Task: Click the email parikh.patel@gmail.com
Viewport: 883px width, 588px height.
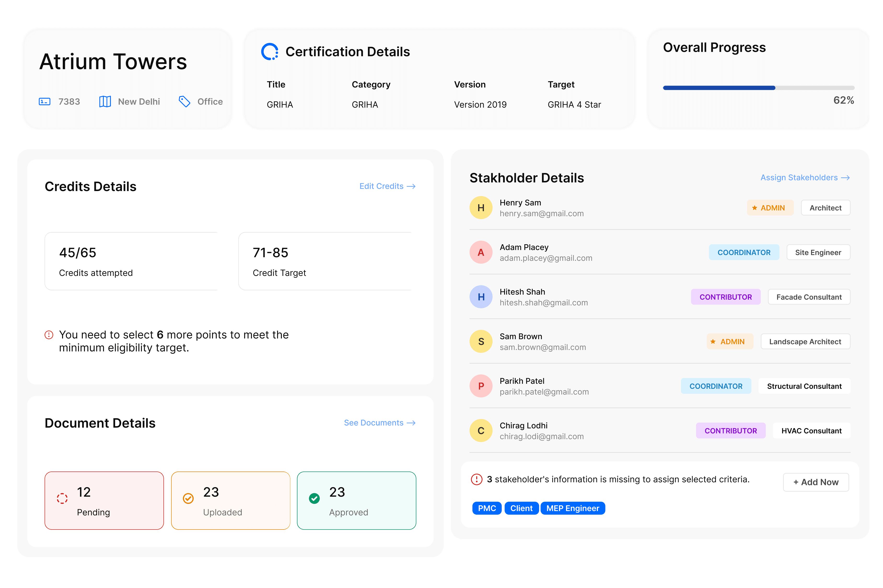Action: (544, 392)
